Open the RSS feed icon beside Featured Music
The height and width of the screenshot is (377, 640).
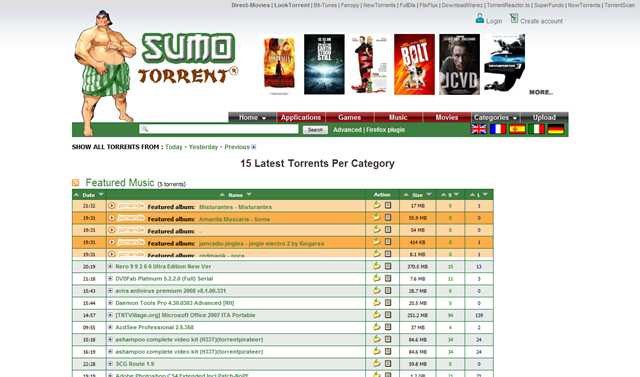[x=76, y=183]
